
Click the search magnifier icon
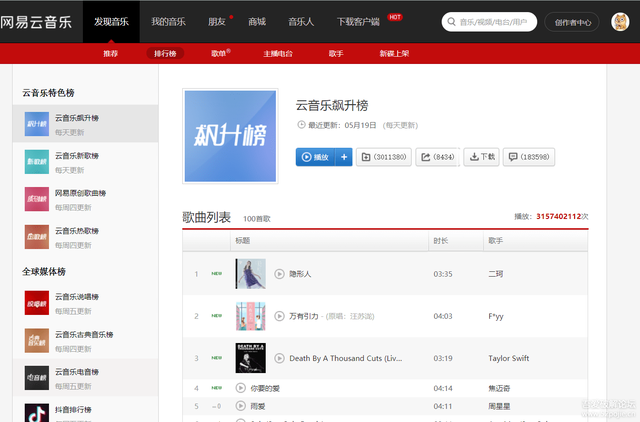451,22
